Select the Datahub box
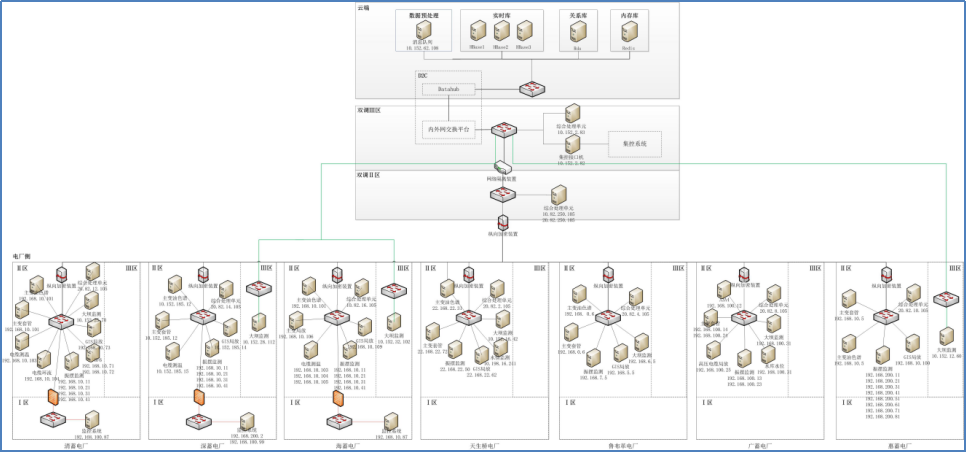Image resolution: width=967 pixels, height=454 pixels. (x=448, y=89)
